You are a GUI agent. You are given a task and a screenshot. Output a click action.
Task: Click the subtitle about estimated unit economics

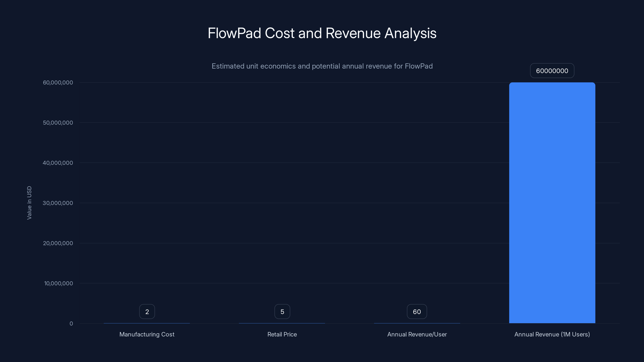click(322, 66)
